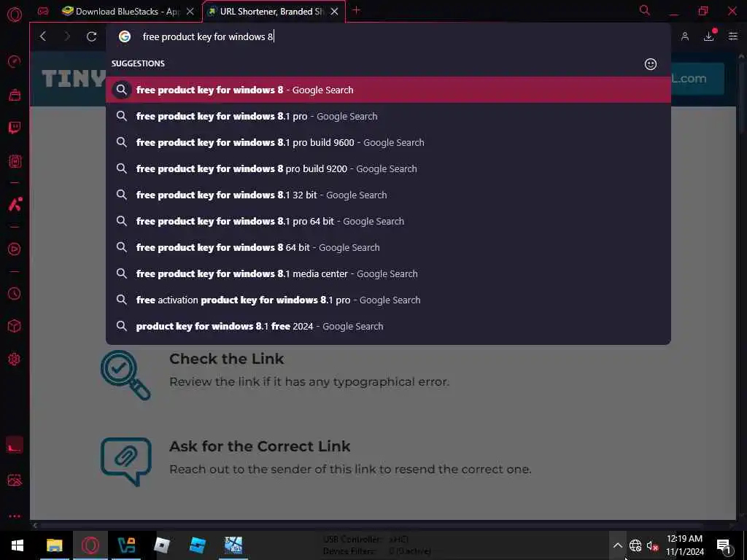Pick suggestion 'windows 8.1 pro 64 bit'
The height and width of the screenshot is (560, 747).
388,221
